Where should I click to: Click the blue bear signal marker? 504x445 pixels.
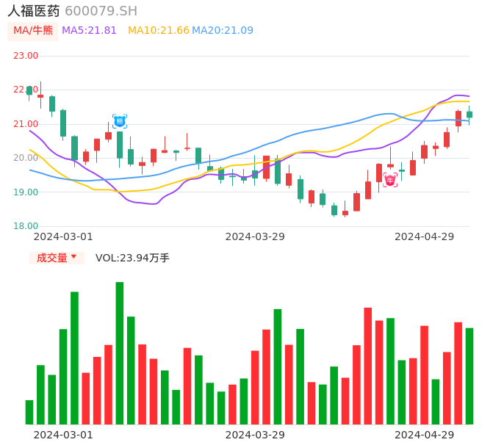coord(120,121)
